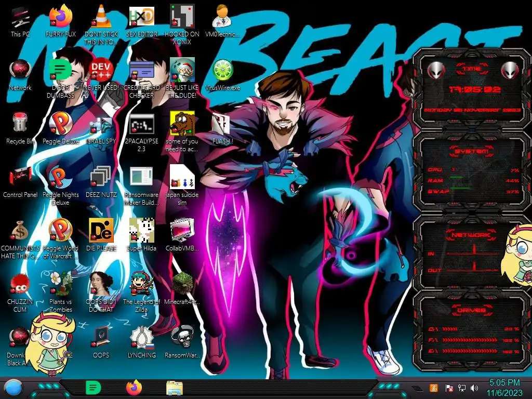Launch Peggle World of Warcraft shortcut
Viewport: 532px width, 399px height.
tap(60, 239)
